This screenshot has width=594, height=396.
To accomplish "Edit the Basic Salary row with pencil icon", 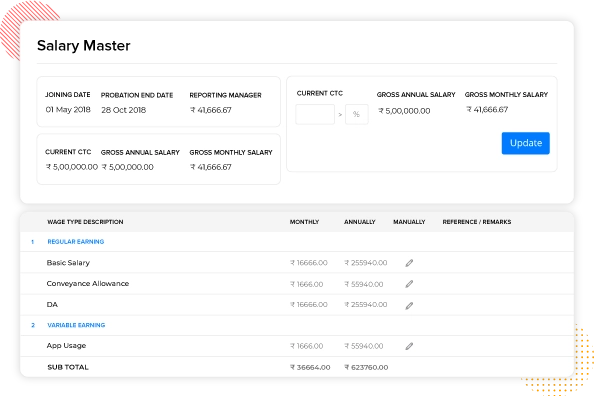I will [409, 263].
